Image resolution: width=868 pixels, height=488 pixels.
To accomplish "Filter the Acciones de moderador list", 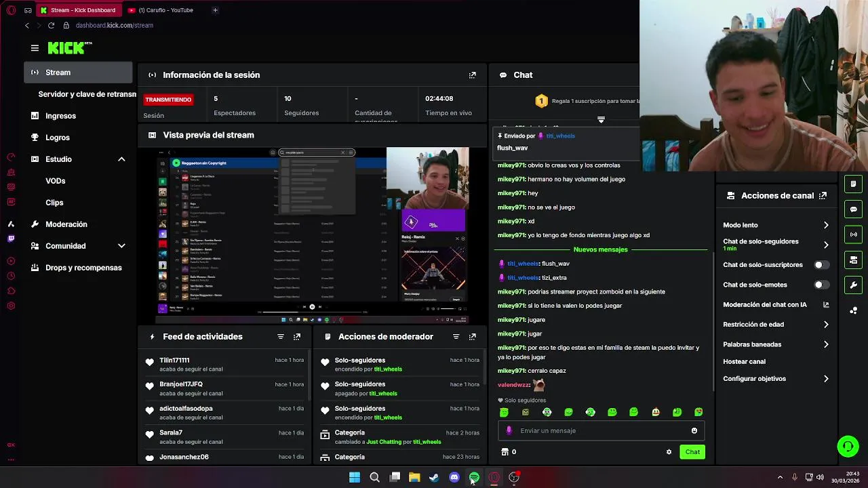I will [456, 337].
